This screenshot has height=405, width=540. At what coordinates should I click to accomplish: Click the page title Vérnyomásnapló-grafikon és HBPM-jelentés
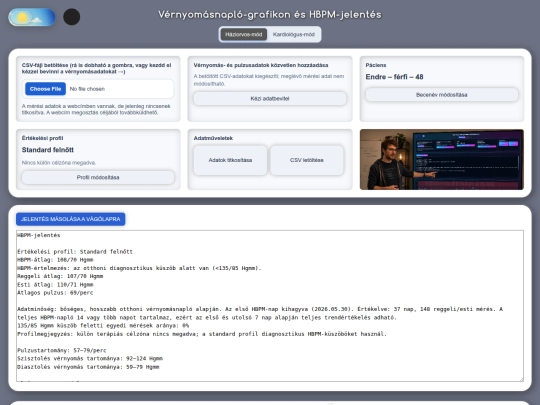270,15
